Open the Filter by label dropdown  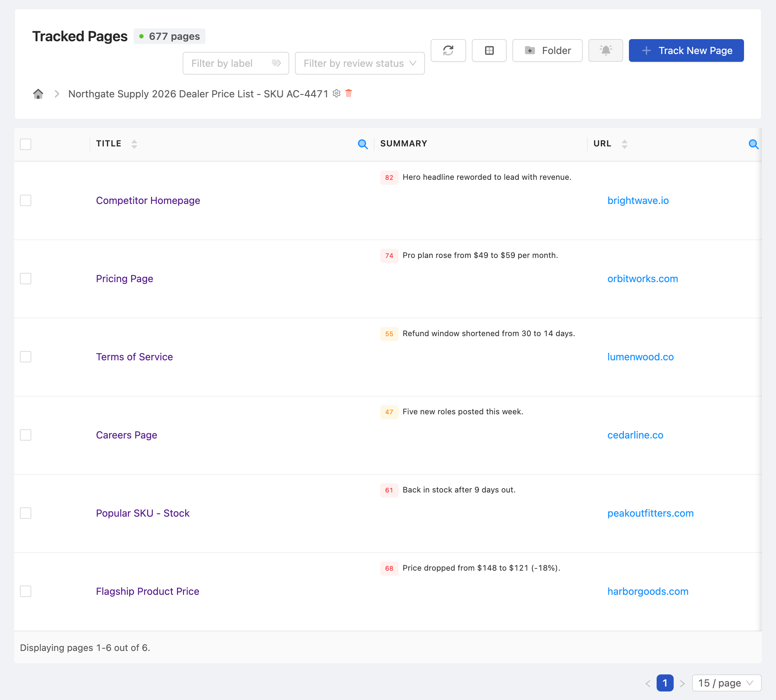tap(236, 63)
